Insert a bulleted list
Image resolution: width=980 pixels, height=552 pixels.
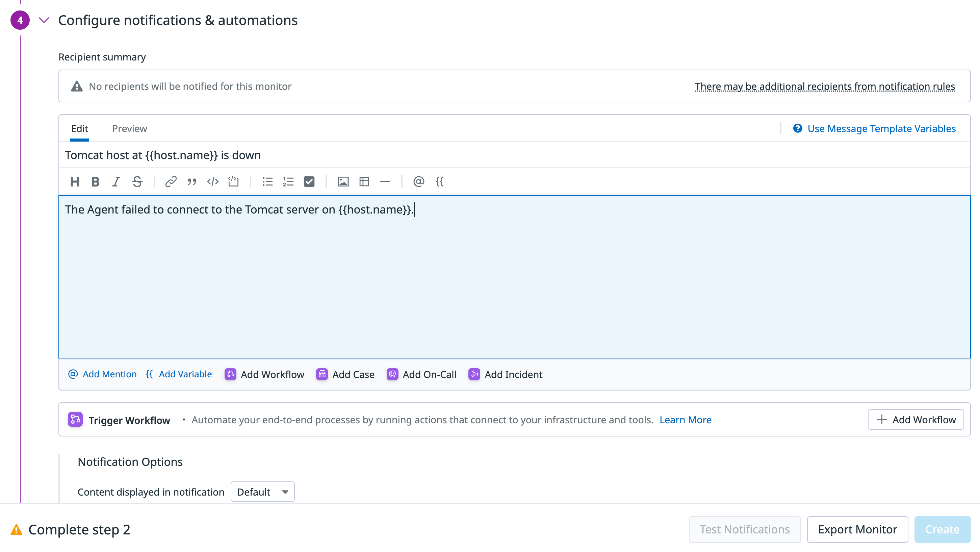[267, 182]
